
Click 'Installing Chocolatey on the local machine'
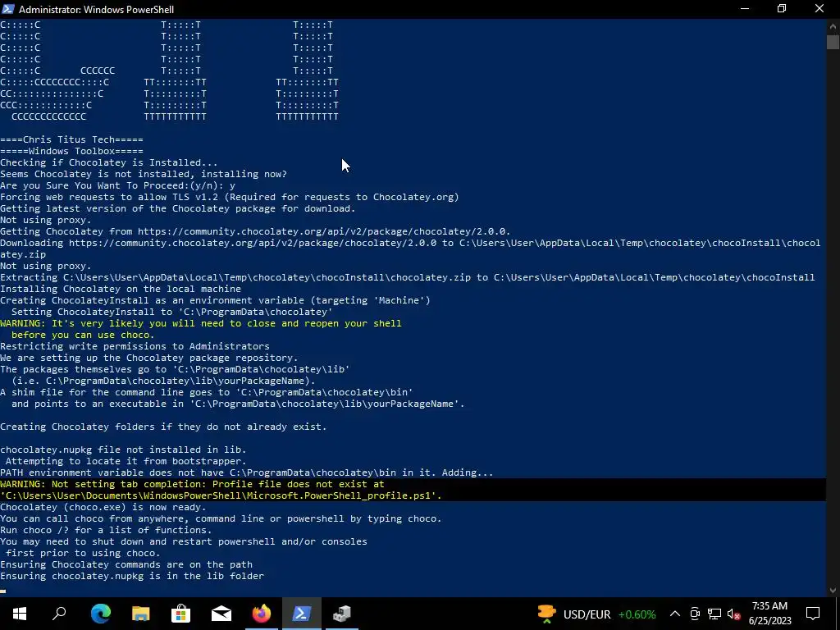pyautogui.click(x=121, y=289)
